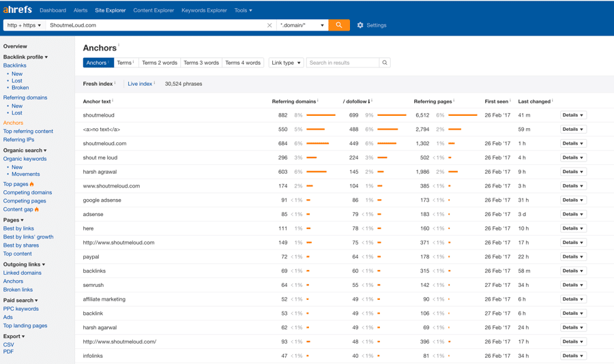The image size is (614, 364).
Task: Select the Anchors tab
Action: 98,63
